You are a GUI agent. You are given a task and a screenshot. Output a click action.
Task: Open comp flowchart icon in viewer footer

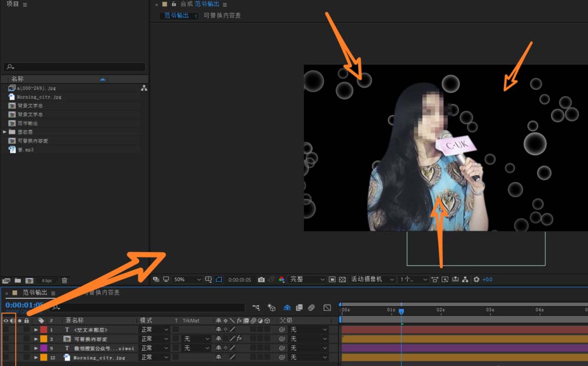click(465, 280)
